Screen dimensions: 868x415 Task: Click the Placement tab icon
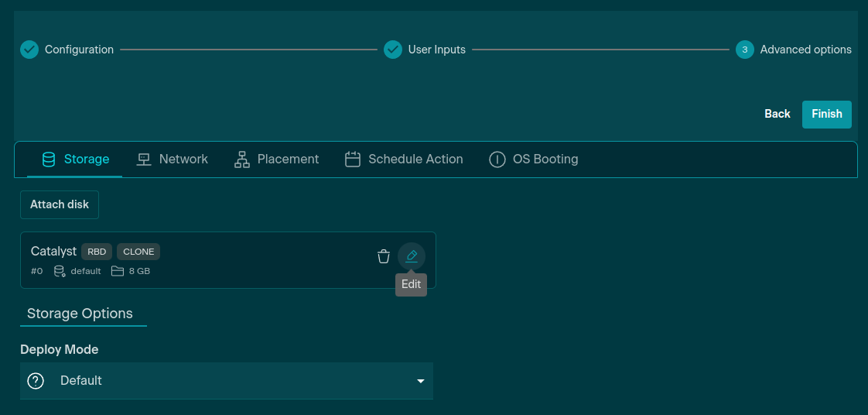(242, 159)
